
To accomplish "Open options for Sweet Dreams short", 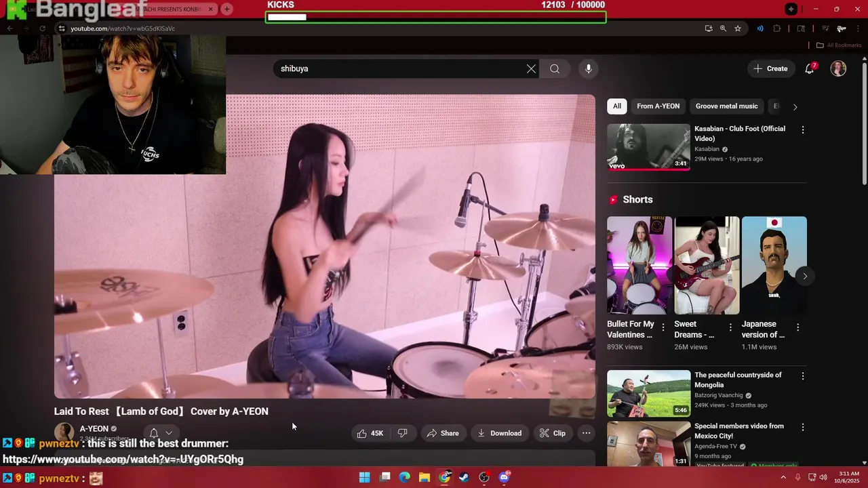I will pyautogui.click(x=730, y=327).
